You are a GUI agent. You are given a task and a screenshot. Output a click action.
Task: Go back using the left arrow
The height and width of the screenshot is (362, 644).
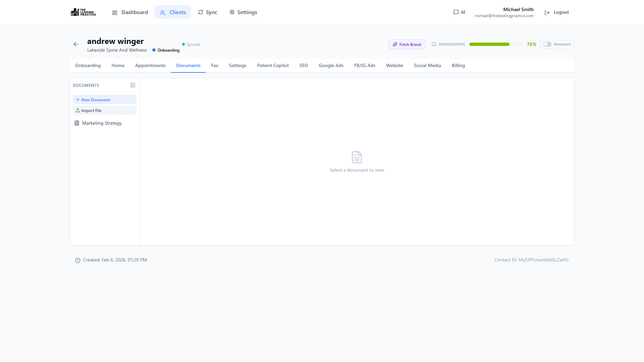(76, 44)
